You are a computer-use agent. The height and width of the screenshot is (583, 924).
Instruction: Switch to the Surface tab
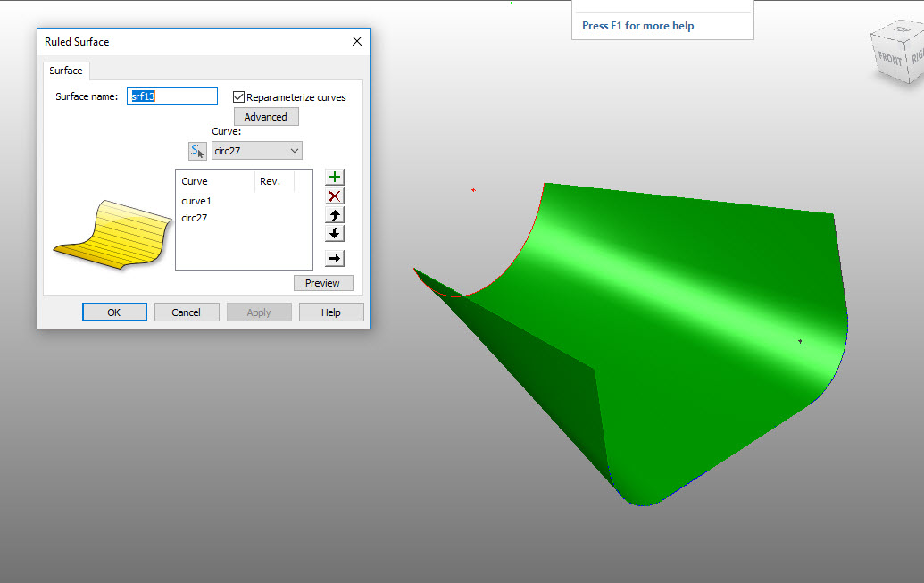(65, 71)
